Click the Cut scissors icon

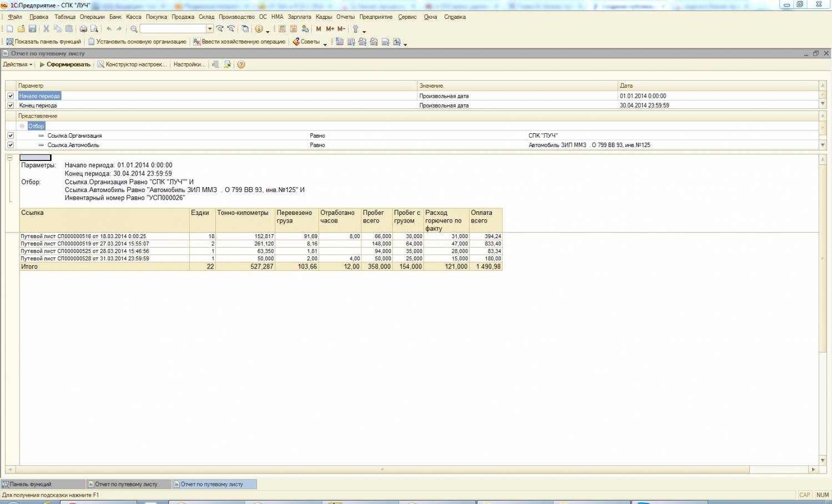coord(46,29)
